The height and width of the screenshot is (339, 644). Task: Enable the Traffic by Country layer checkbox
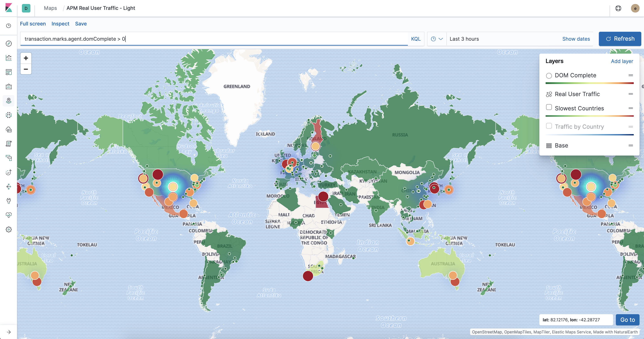click(x=549, y=126)
